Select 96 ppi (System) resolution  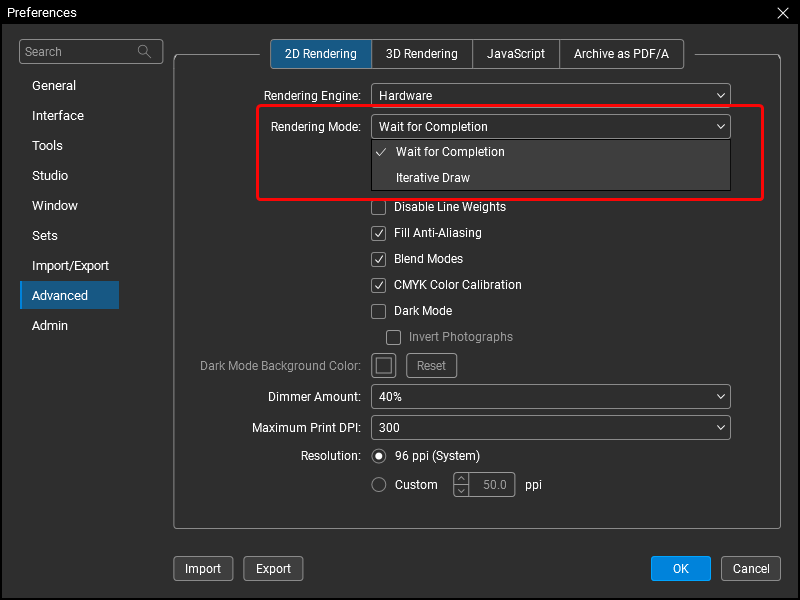pyautogui.click(x=379, y=456)
